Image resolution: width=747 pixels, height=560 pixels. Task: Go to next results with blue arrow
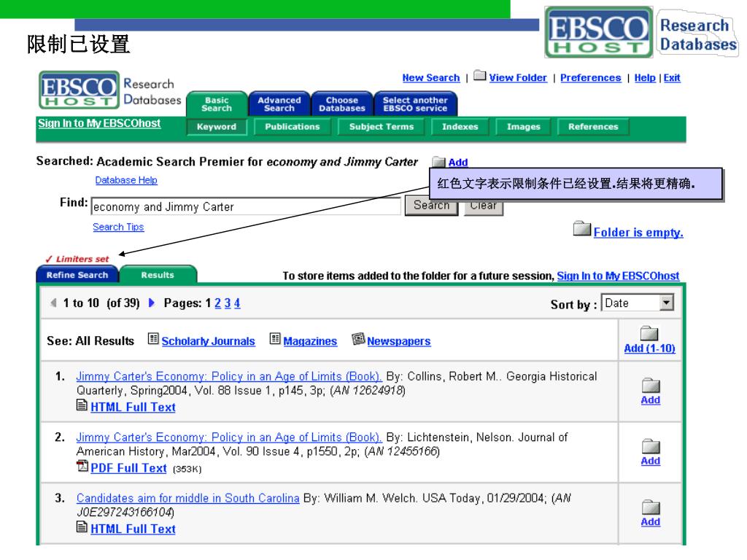point(152,303)
